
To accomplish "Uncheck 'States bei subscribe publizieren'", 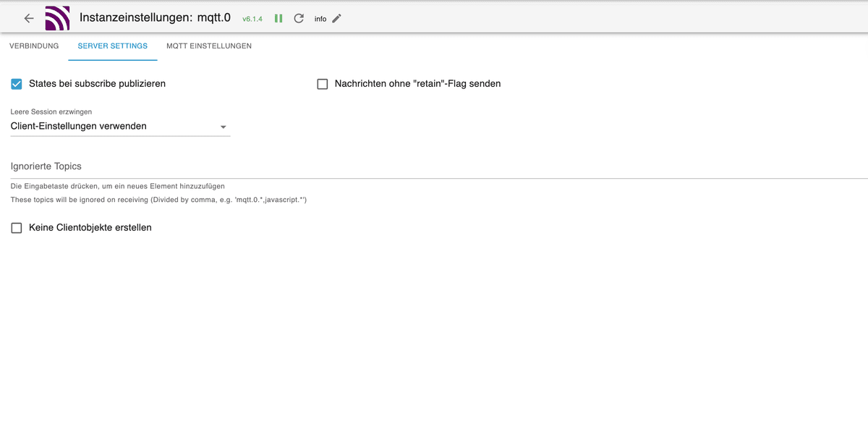I will coord(16,84).
